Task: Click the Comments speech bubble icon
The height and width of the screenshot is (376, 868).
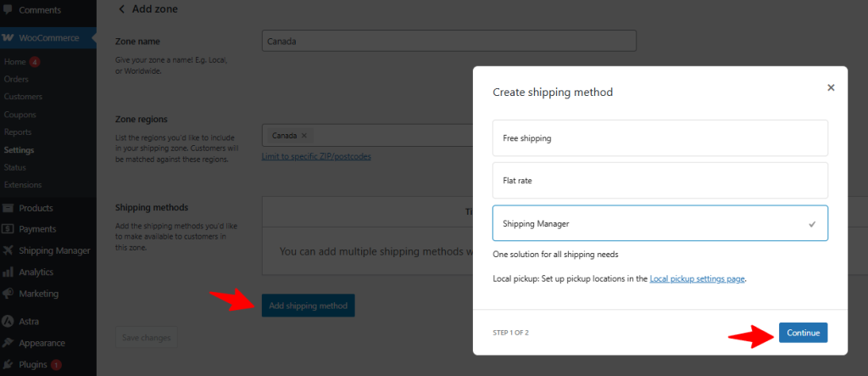Action: (8, 10)
